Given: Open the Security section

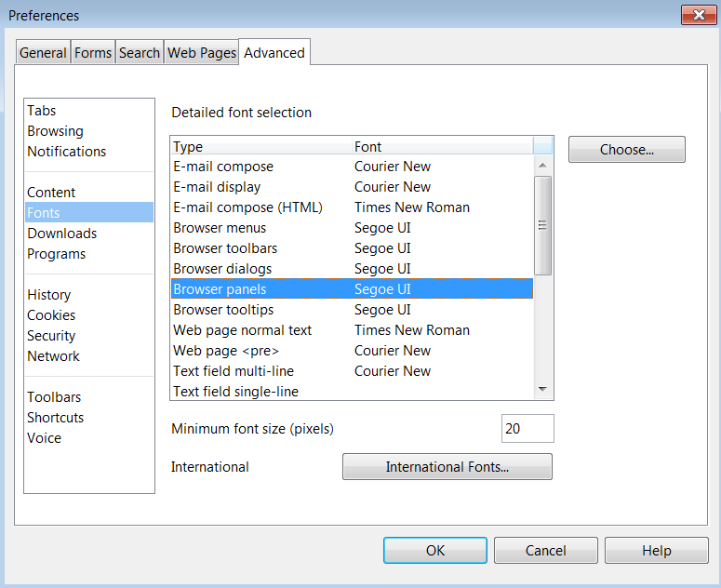Looking at the screenshot, I should tap(51, 336).
